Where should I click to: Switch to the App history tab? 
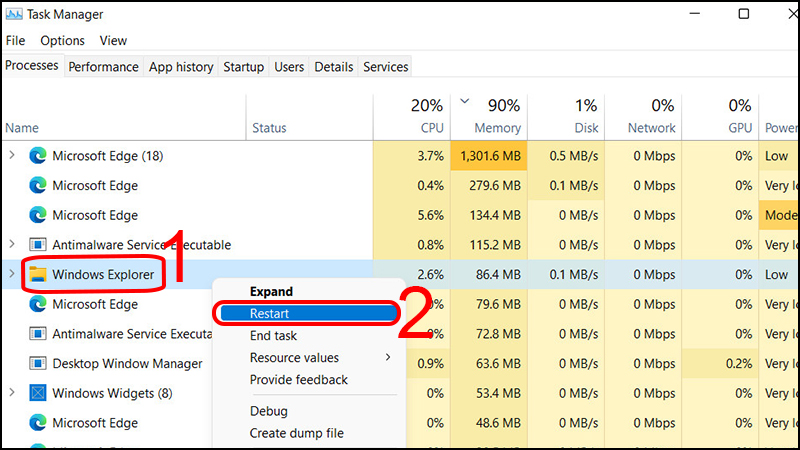(x=181, y=67)
